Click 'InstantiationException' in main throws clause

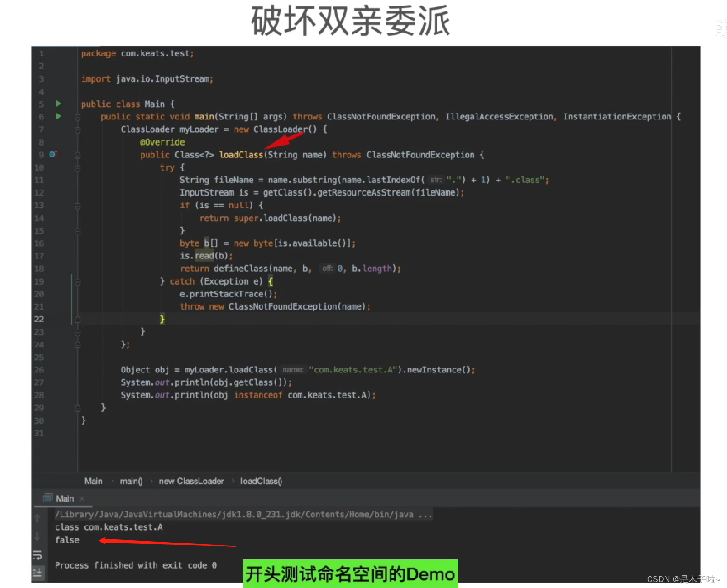[617, 117]
